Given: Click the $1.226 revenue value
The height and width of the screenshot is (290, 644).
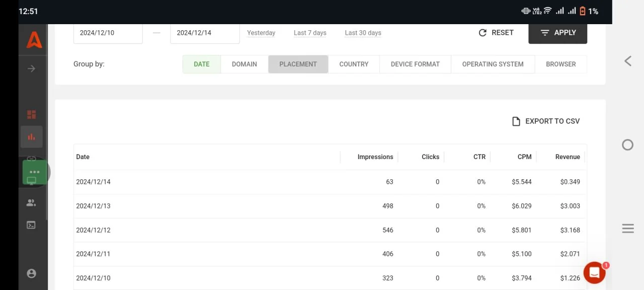Looking at the screenshot, I should click(x=570, y=278).
